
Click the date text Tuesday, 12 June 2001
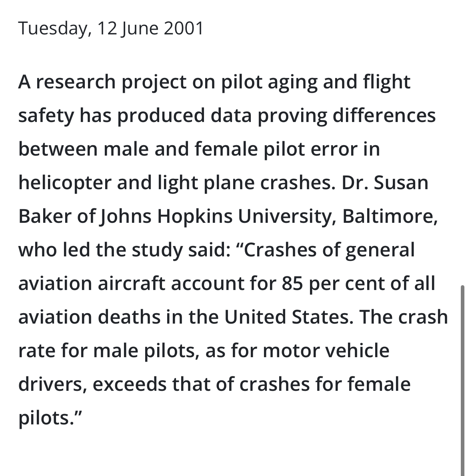coord(111,28)
